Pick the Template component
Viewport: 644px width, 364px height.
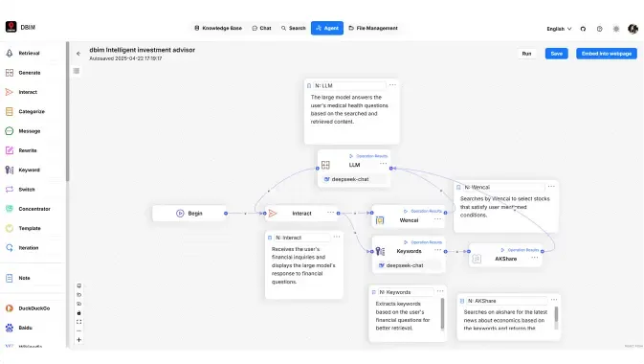(29, 228)
